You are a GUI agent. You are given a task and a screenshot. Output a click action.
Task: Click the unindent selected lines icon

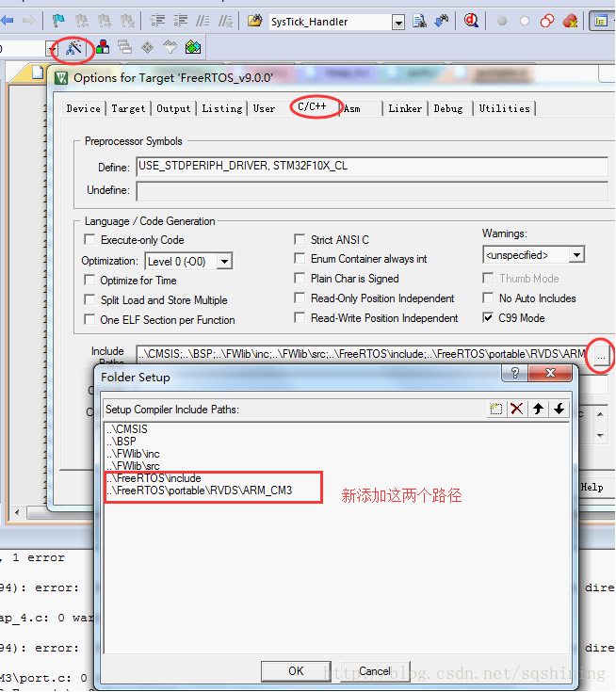[x=180, y=21]
